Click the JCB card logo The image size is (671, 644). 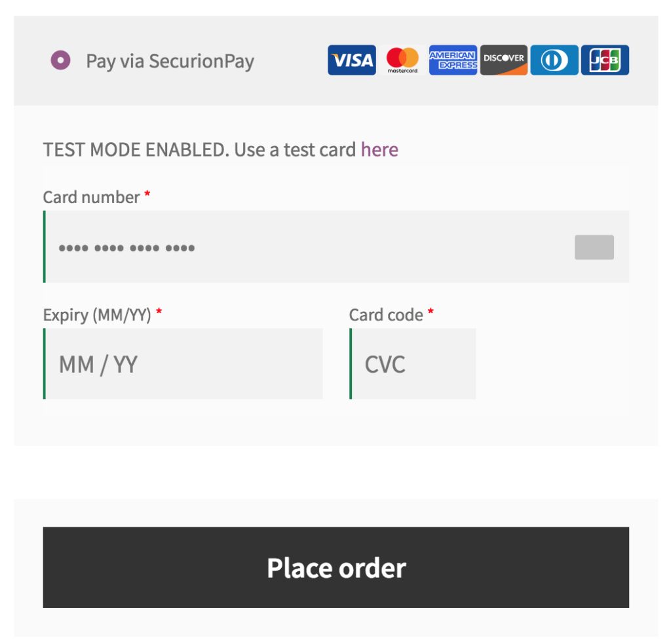tap(605, 60)
